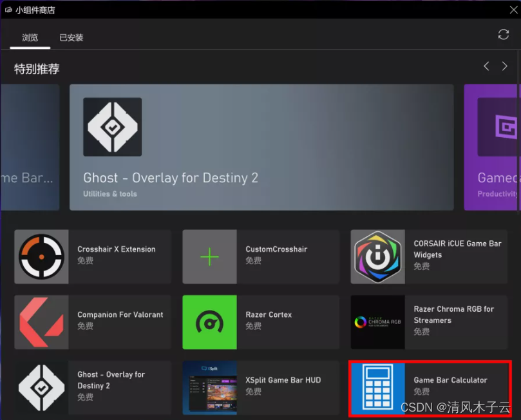Open Companion For Valorant title
521x420 pixels.
[120, 314]
